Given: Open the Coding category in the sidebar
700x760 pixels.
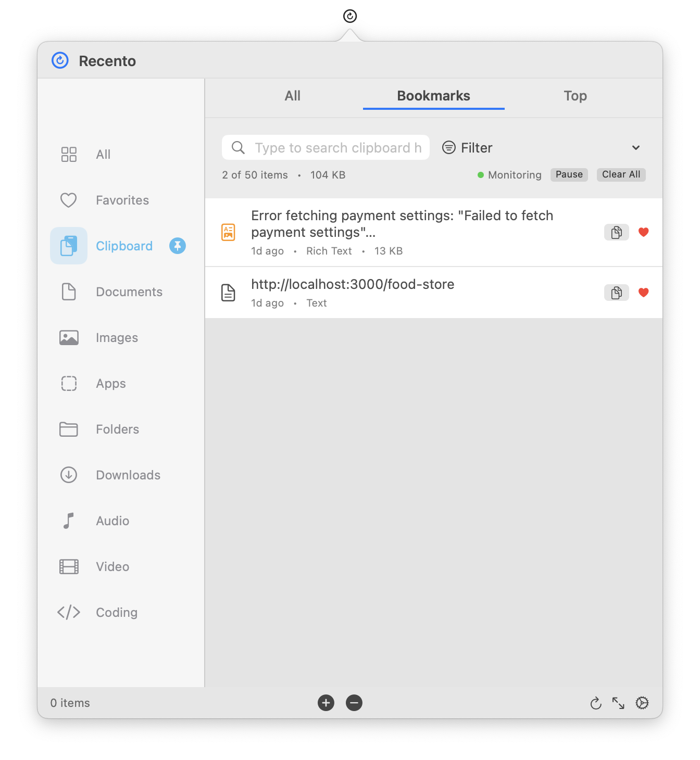Looking at the screenshot, I should click(x=116, y=612).
